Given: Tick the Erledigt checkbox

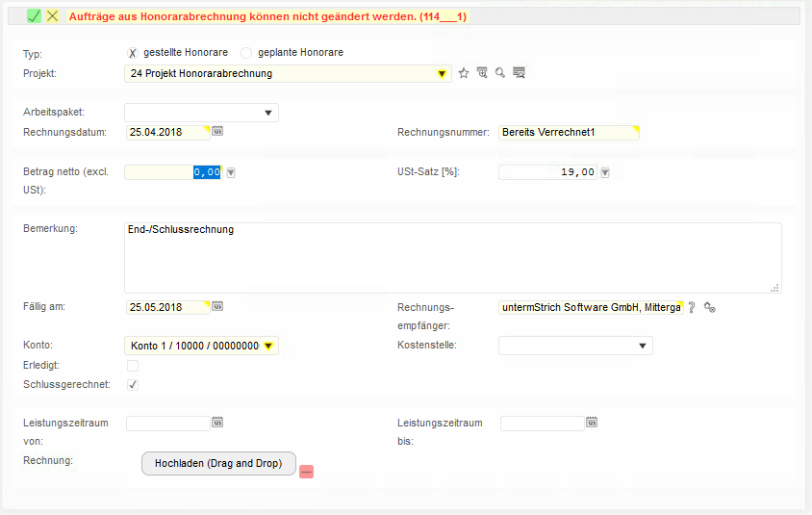Looking at the screenshot, I should pos(133,366).
